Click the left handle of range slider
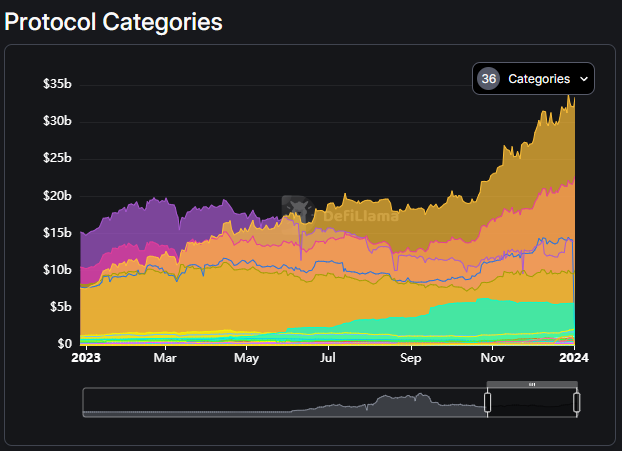Screen dimensions: 622x451 pyautogui.click(x=487, y=403)
